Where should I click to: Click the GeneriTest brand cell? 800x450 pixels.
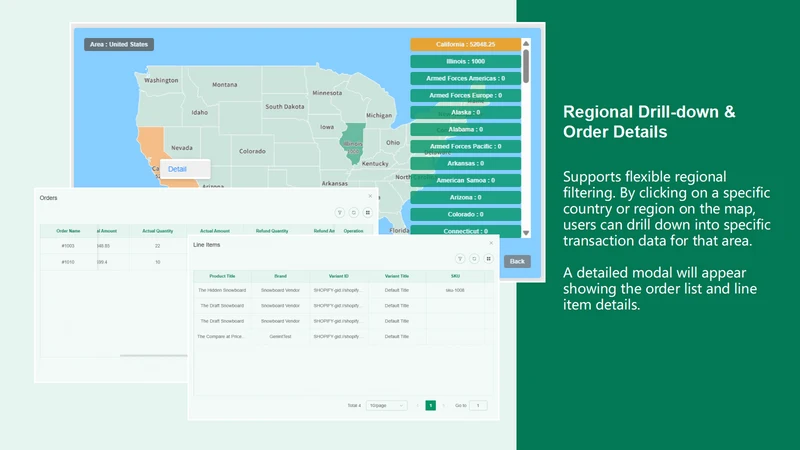280,337
